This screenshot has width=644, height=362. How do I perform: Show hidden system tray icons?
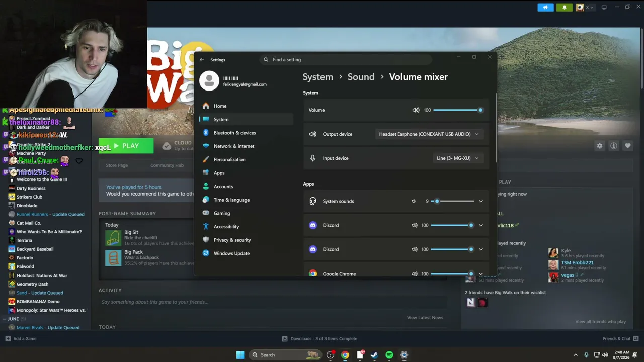click(576, 355)
